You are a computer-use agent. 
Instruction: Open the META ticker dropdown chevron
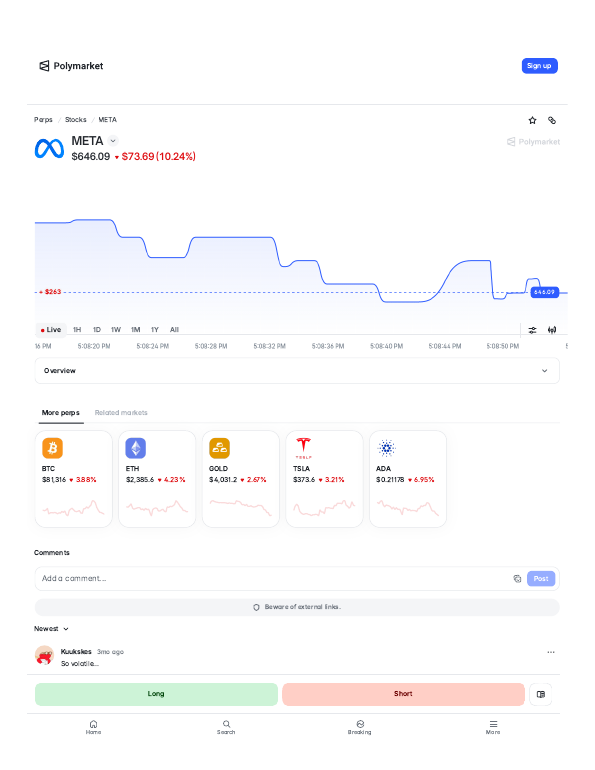point(113,141)
